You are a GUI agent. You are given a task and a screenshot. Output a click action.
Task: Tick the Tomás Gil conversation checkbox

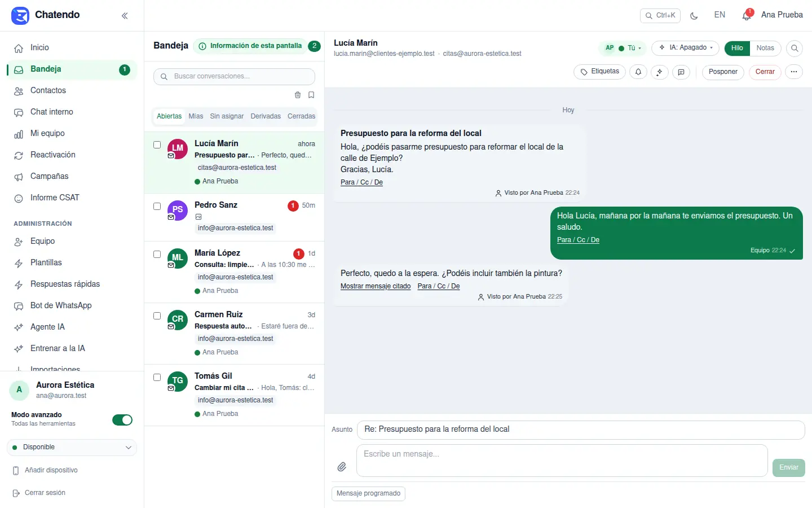[157, 378]
